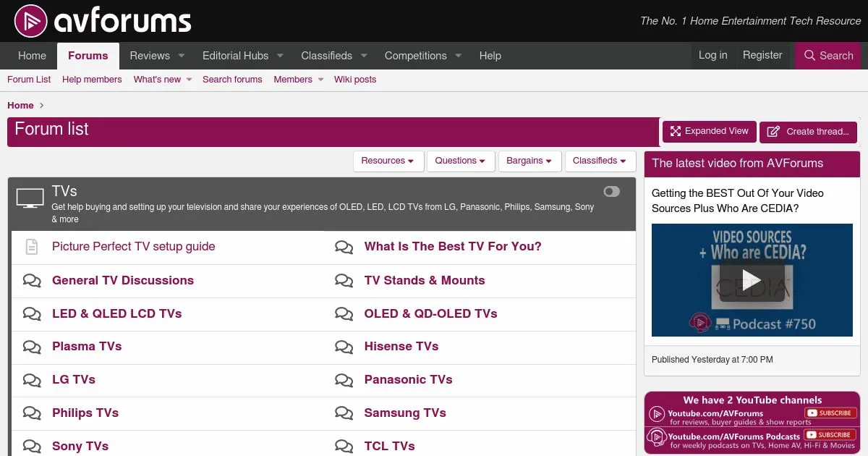Open Getting the BEST Out Of Your Video Sources title
868x456 pixels.
(x=738, y=201)
